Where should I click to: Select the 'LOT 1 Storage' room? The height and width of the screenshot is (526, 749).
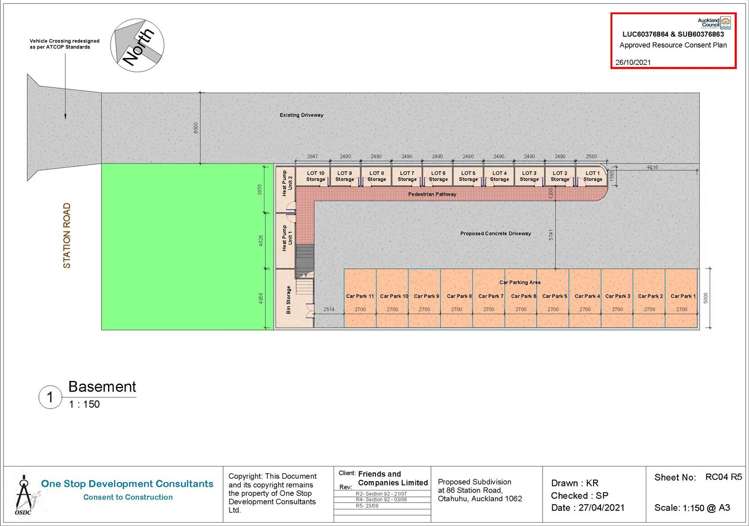[x=591, y=176]
